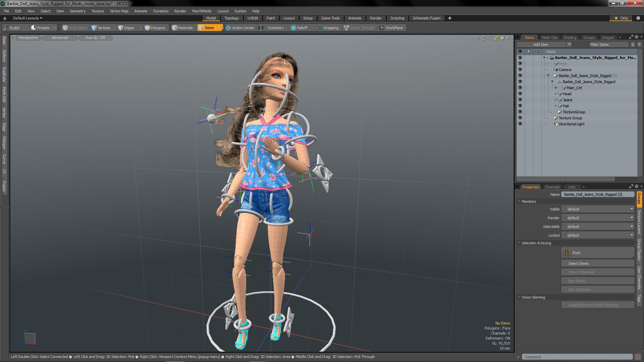
Task: Click the Advanced shading button
Action: (x=60, y=38)
